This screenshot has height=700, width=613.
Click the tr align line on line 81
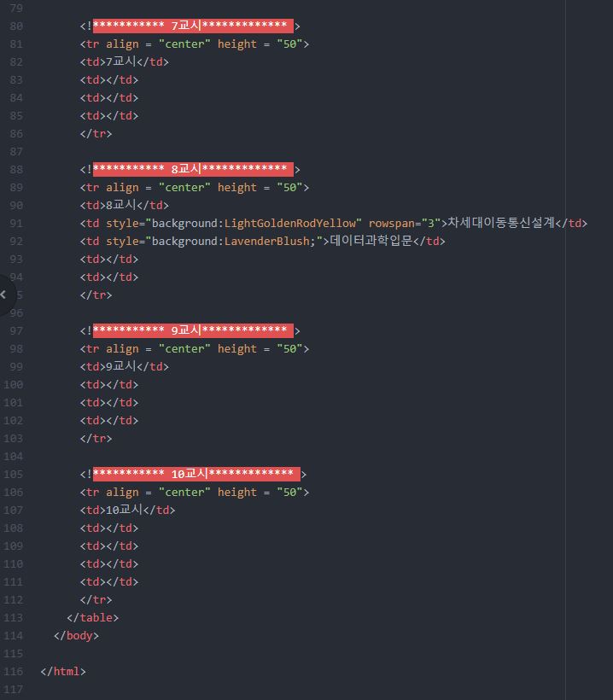coord(194,44)
